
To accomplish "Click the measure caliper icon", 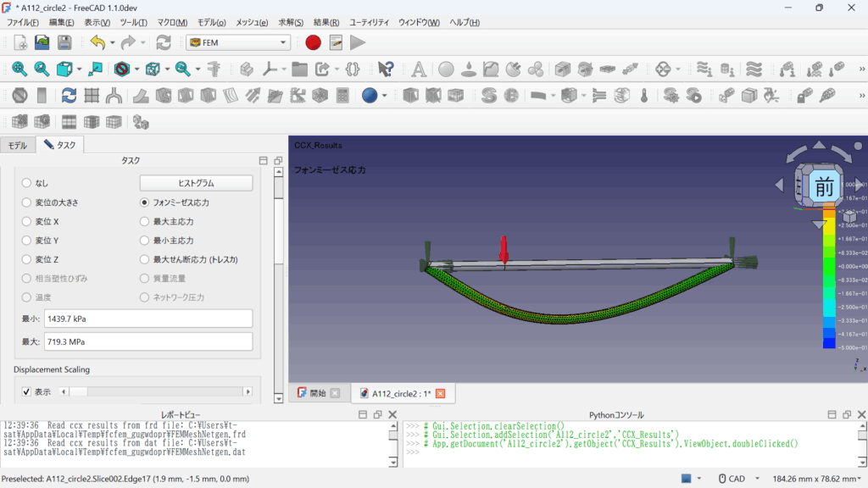I will 213,69.
